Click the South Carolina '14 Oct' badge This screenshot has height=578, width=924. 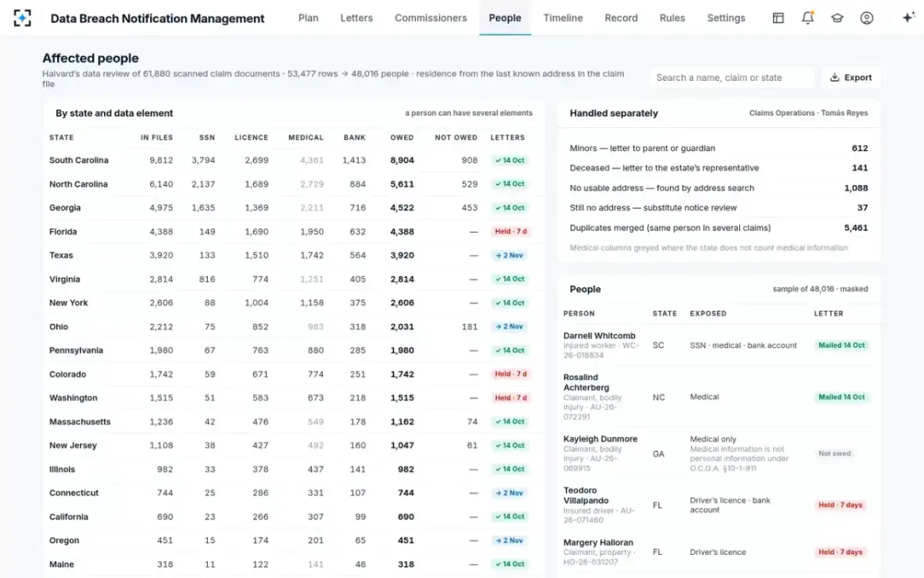tap(510, 160)
